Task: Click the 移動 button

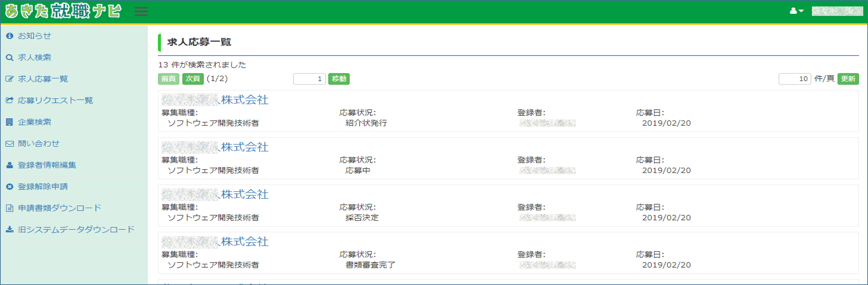Action: pyautogui.click(x=339, y=79)
